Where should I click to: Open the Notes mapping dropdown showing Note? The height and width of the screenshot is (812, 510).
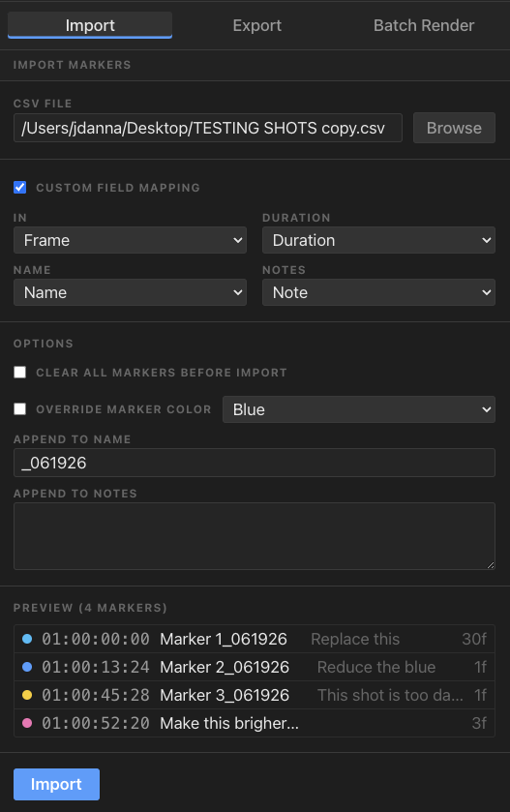(378, 292)
